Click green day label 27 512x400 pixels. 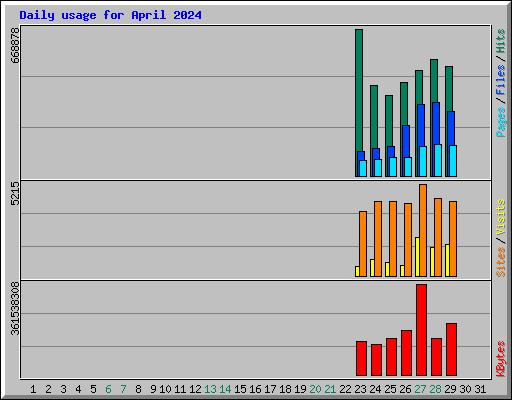420,389
